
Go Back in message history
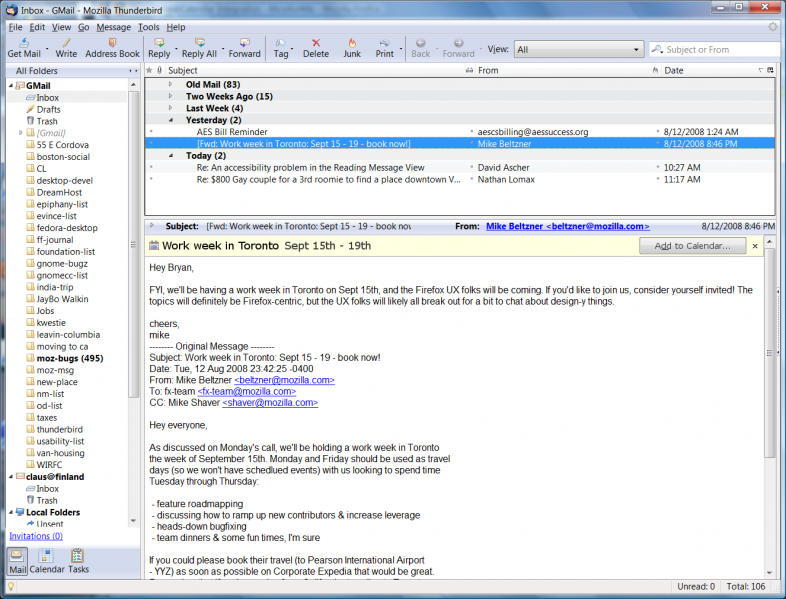coord(421,48)
